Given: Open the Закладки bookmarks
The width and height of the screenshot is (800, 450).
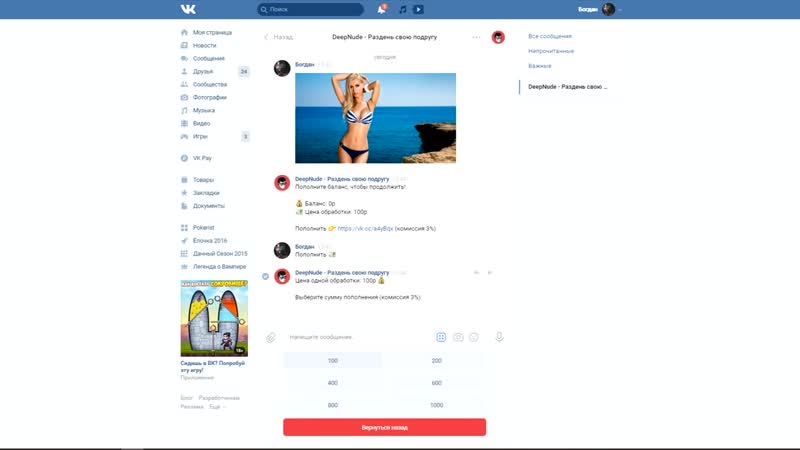Looking at the screenshot, I should [x=206, y=193].
